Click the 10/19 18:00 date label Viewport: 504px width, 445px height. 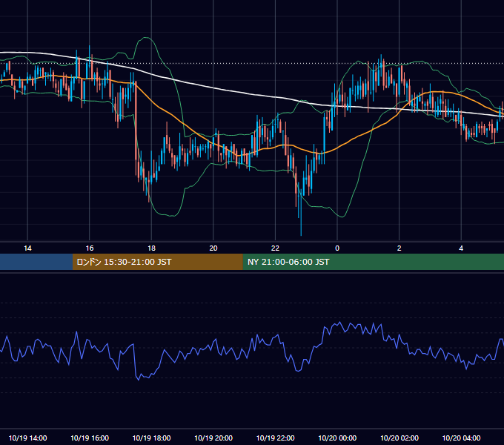(151, 438)
